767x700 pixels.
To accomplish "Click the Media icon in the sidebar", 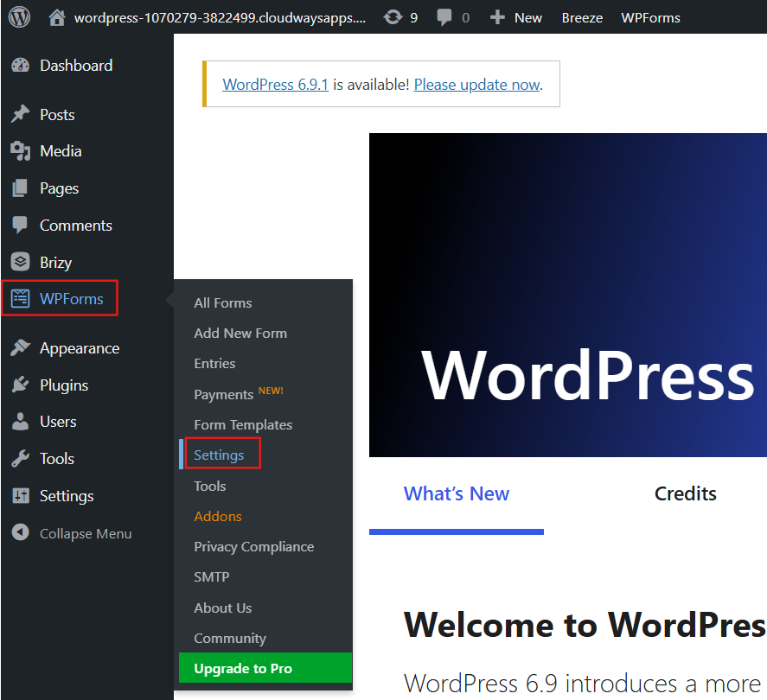I will (21, 151).
